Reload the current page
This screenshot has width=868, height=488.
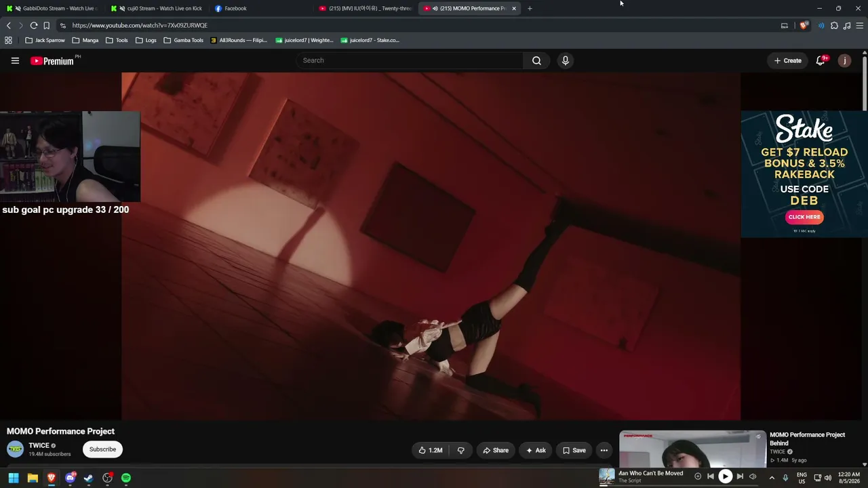[33, 25]
